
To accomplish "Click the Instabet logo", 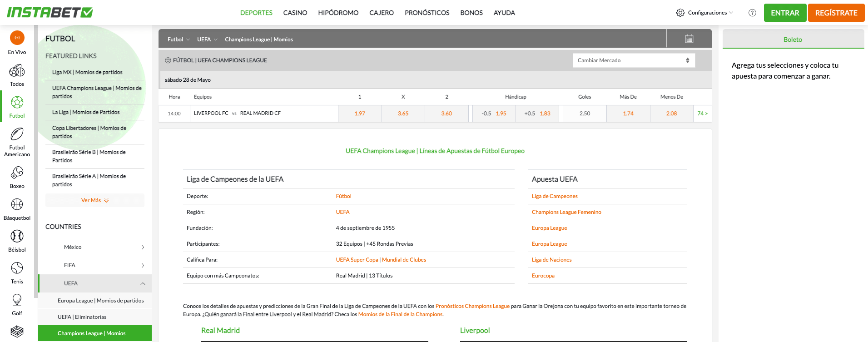I will (x=50, y=12).
